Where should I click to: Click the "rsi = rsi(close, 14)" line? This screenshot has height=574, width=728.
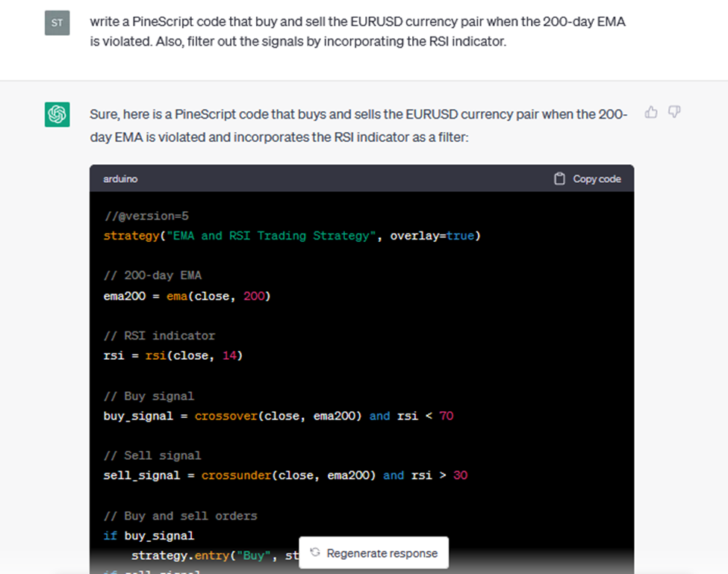tap(173, 356)
